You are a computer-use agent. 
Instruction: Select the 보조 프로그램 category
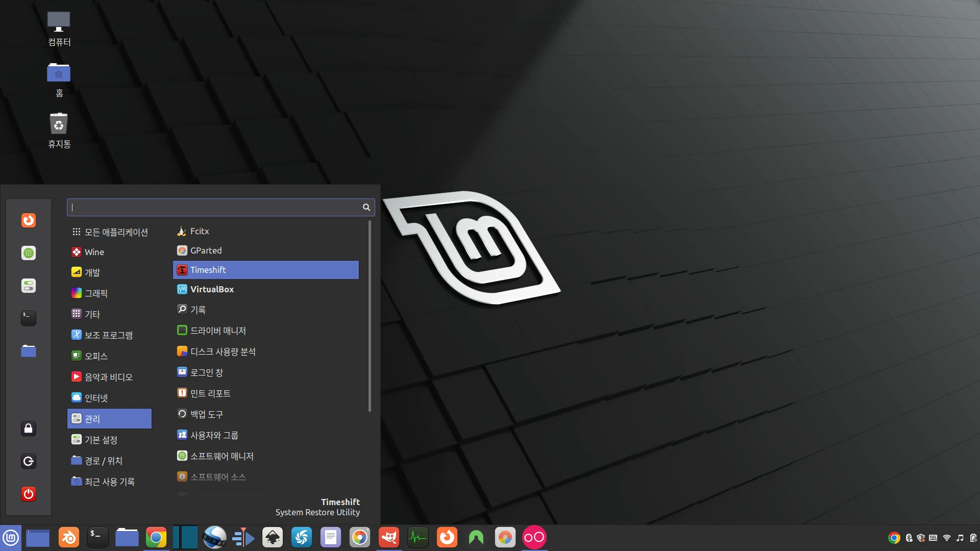pos(110,335)
